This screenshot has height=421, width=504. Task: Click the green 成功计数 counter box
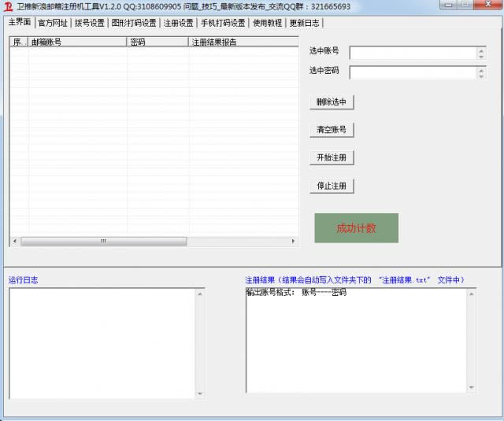(356, 228)
